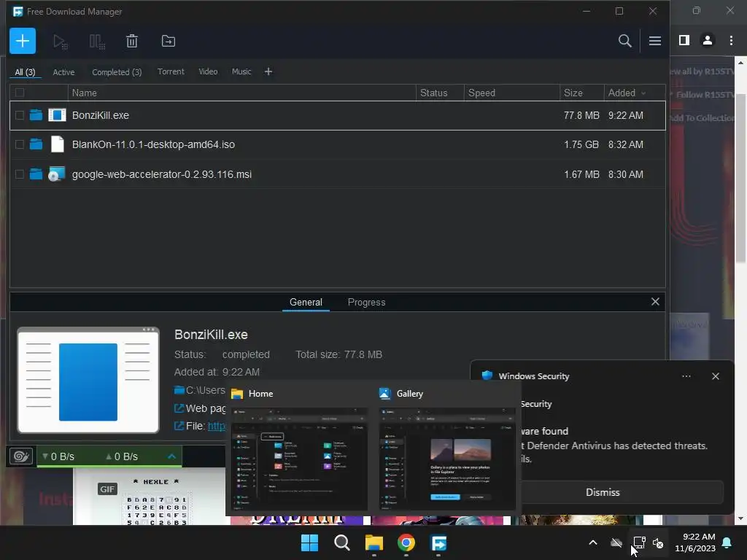Switch to the Completed (3) tab
This screenshot has height=560, width=747.
coord(117,72)
